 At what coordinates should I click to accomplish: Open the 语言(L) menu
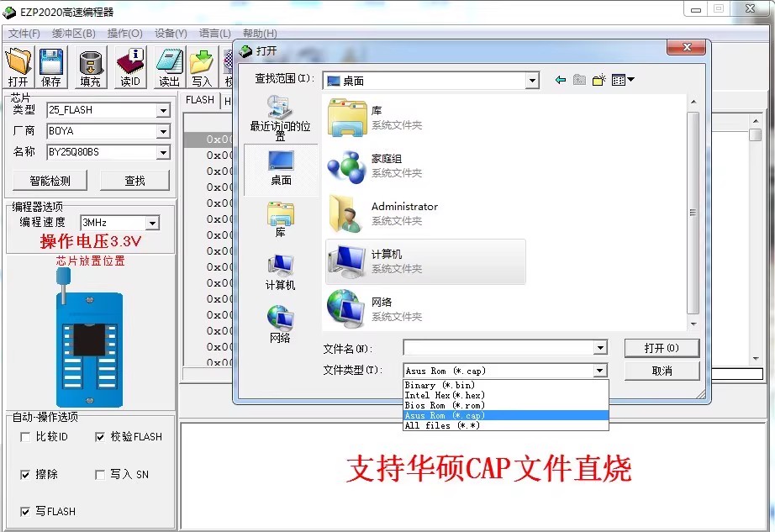coord(214,34)
